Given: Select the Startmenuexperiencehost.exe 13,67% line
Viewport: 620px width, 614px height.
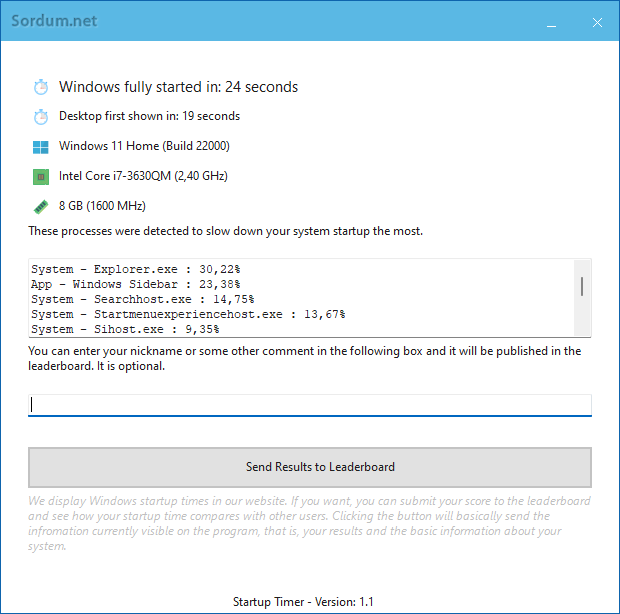Looking at the screenshot, I should click(188, 314).
